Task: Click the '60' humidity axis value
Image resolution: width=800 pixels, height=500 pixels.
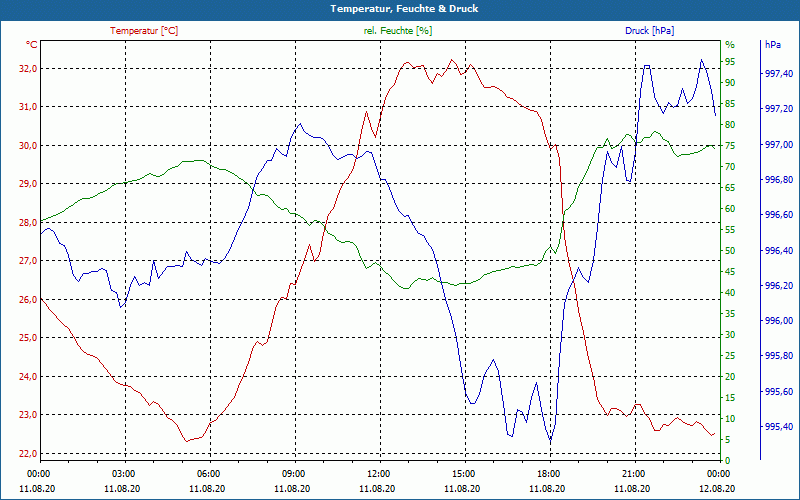Action: [730, 209]
